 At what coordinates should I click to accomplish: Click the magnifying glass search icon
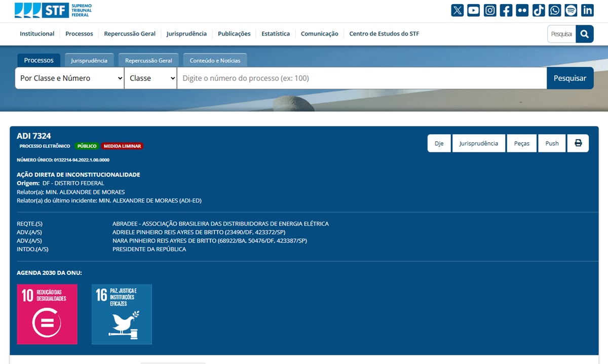click(x=584, y=34)
